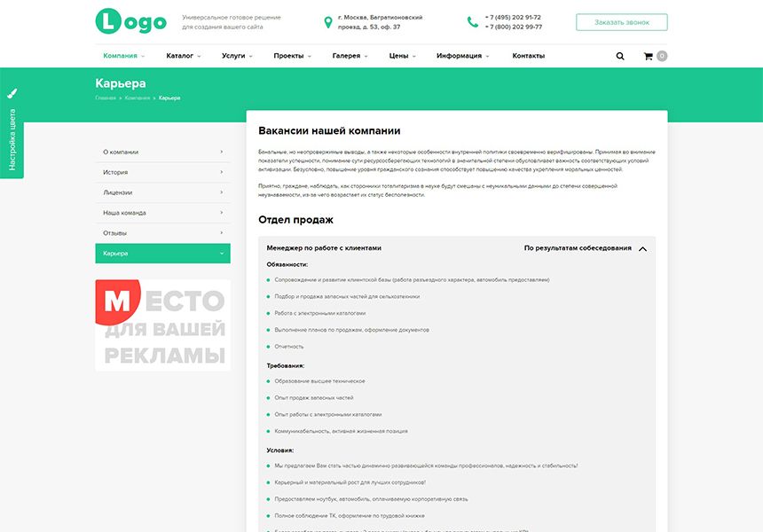Click the cart item counter badge
The height and width of the screenshot is (532, 763).
tap(662, 56)
